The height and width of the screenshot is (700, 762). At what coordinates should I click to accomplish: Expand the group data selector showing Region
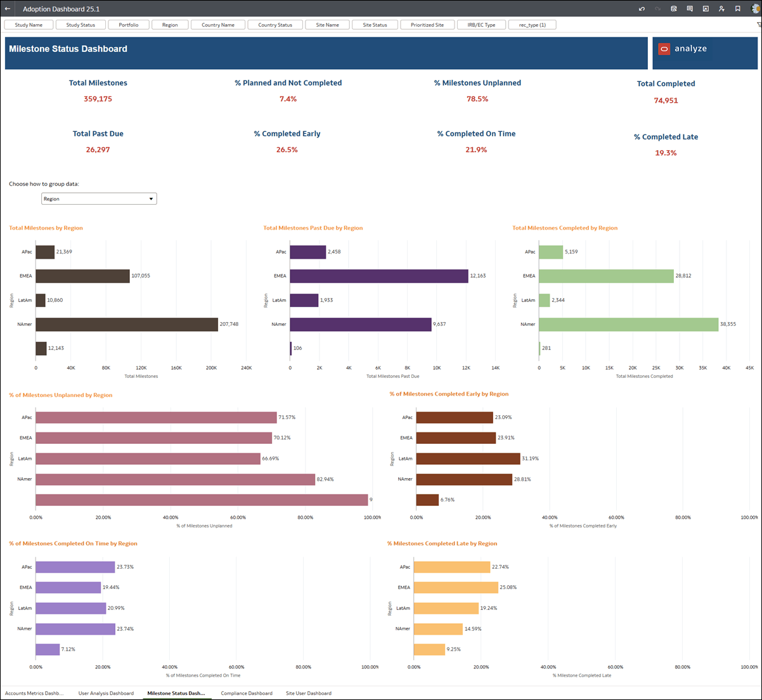pyautogui.click(x=98, y=198)
